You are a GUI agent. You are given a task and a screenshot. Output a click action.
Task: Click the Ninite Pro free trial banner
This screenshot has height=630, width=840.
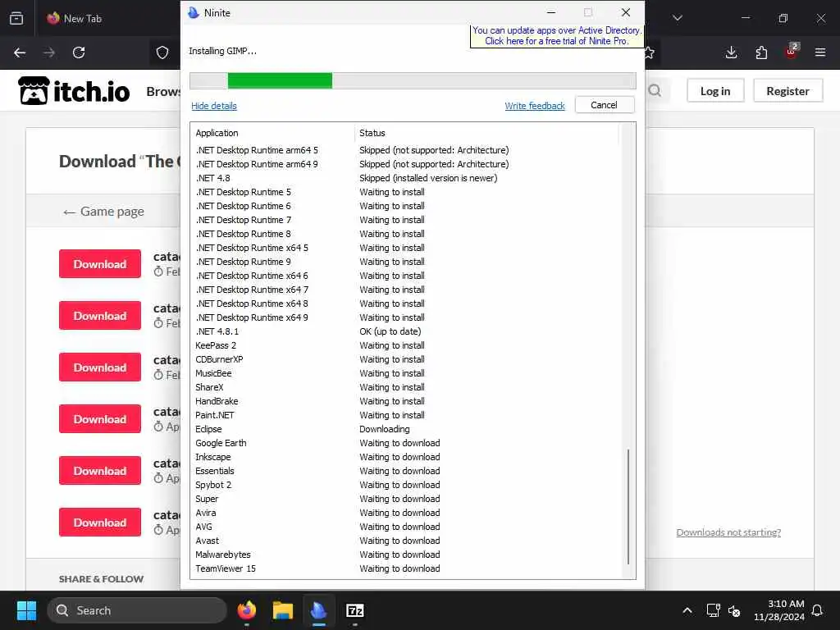tap(557, 35)
